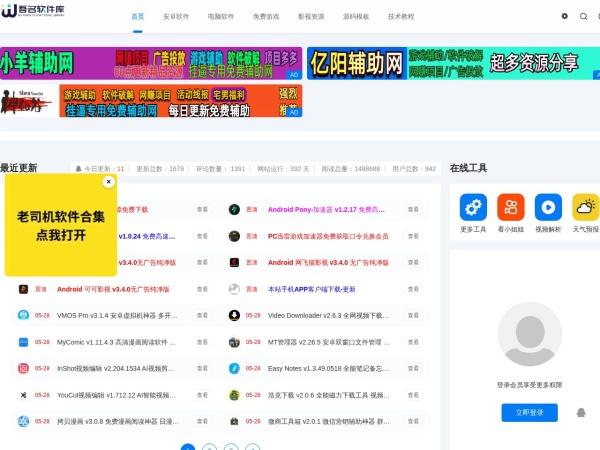Click the site logo in the header
600x450 pixels.
pos(33,11)
